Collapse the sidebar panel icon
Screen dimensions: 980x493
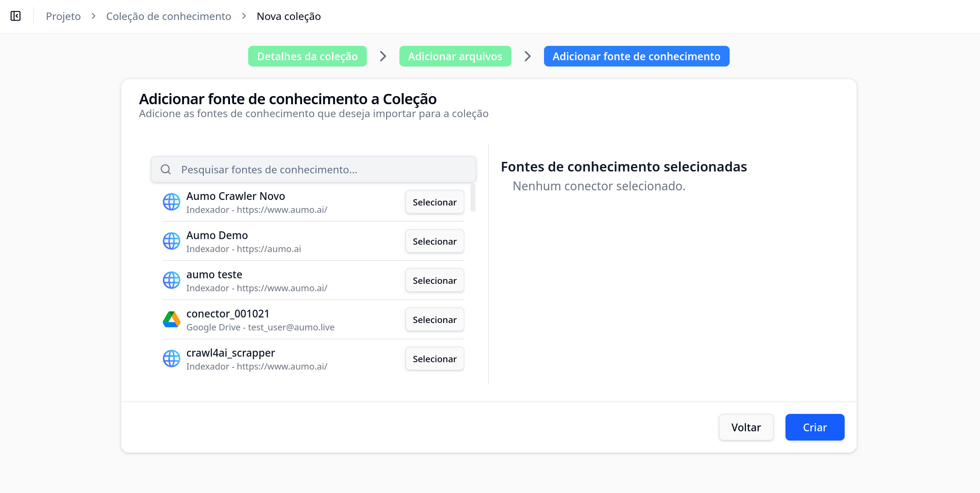point(16,16)
